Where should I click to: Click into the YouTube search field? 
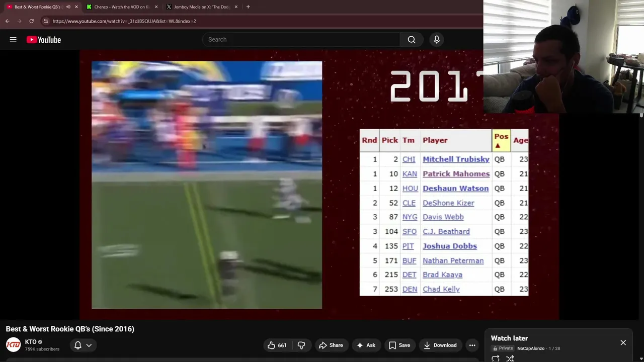pos(302,40)
